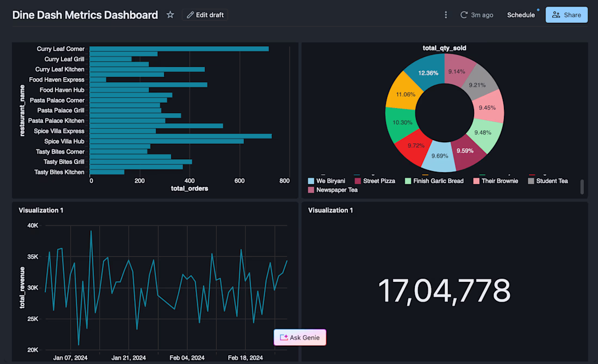Screen dimensions: 598x364
Task: Click the 17,04,778 counter value
Action: [444, 291]
